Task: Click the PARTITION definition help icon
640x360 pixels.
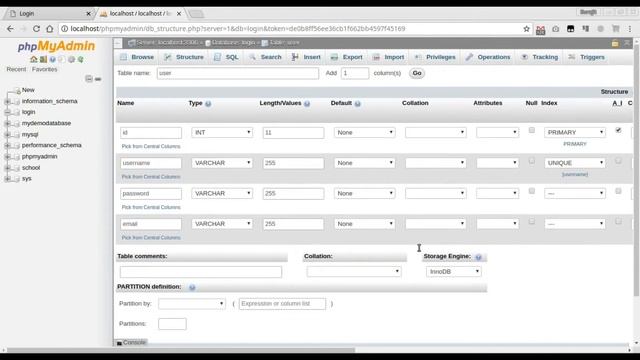Action: pyautogui.click(x=192, y=287)
